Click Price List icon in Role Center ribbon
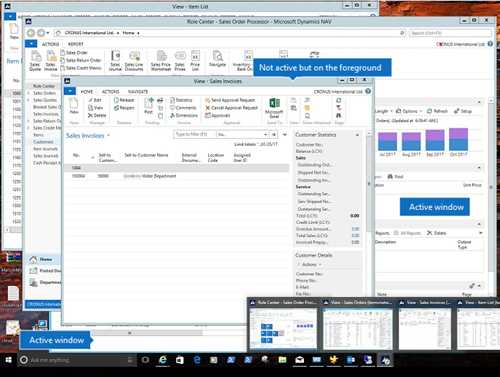The image size is (500, 377). [x=195, y=61]
